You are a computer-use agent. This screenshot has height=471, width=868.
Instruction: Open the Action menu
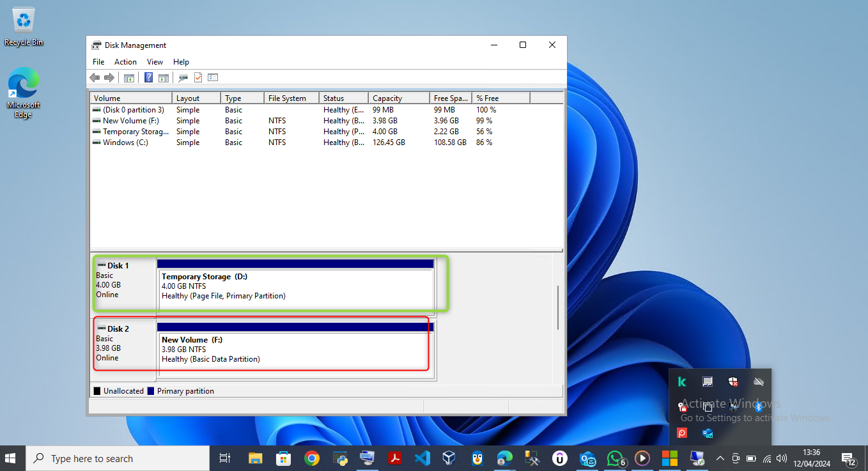pos(125,62)
